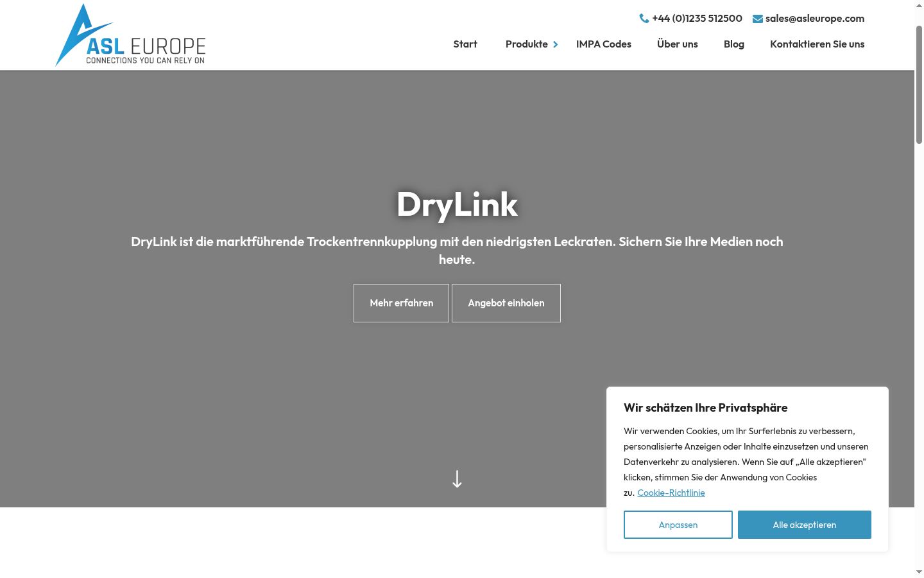Click the Angebot einholen button
The image size is (924, 578).
(506, 303)
